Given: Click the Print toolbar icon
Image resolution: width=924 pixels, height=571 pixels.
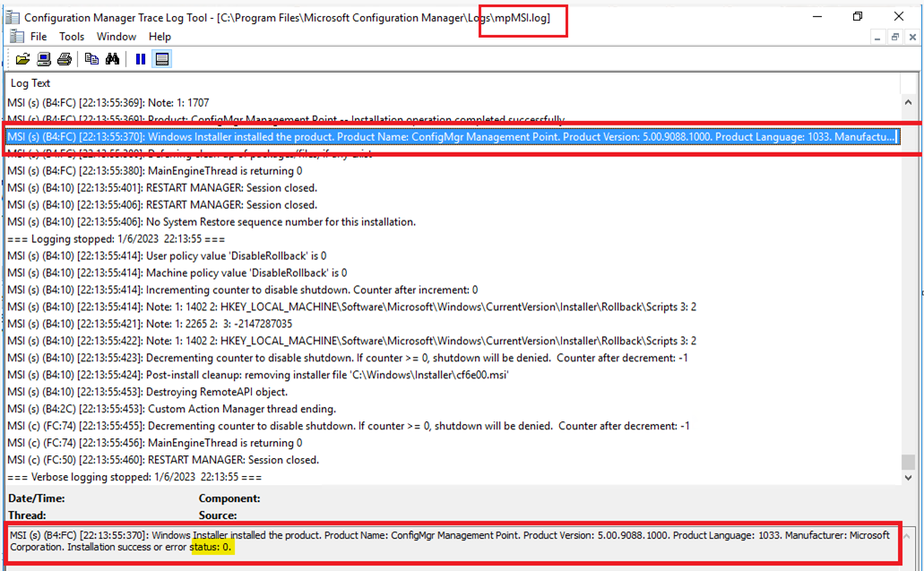Looking at the screenshot, I should pos(65,59).
